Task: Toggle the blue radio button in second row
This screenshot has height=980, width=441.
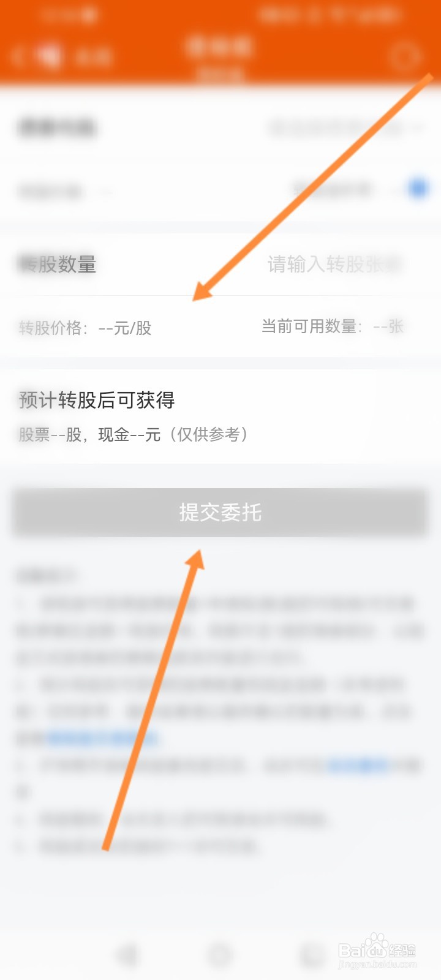Action: click(418, 189)
